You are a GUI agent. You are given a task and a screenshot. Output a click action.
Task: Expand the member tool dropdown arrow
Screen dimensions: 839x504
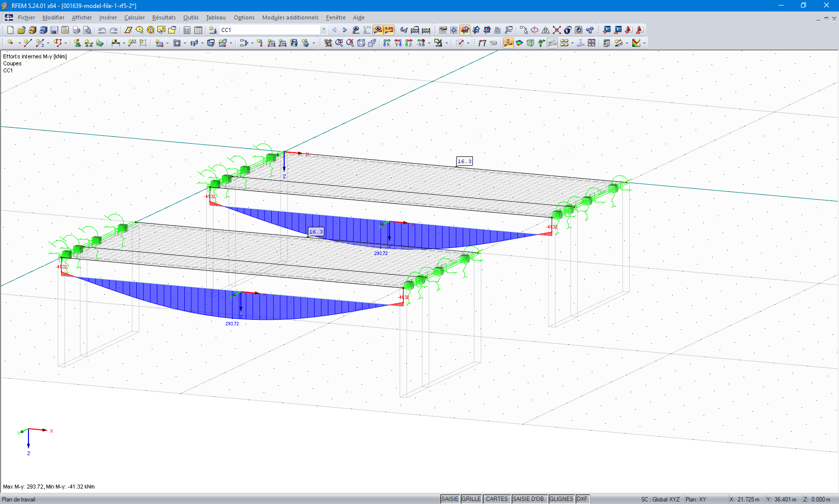coord(48,43)
